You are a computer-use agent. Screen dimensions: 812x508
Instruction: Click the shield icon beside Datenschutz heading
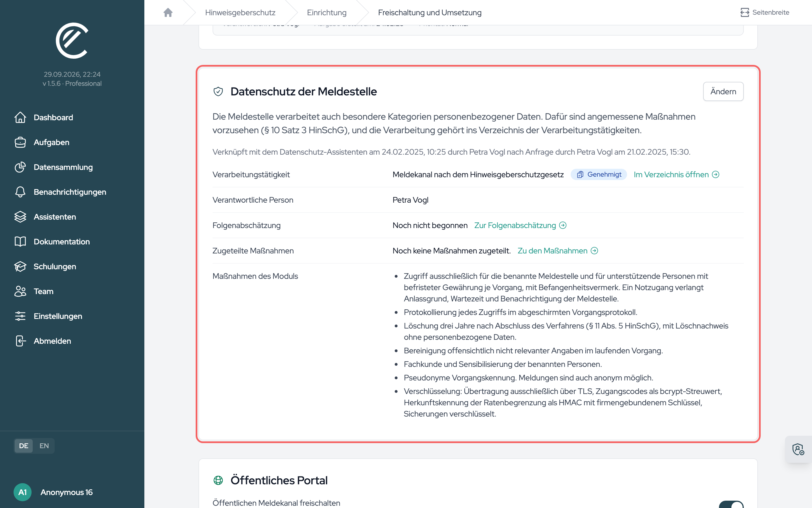[x=218, y=91]
